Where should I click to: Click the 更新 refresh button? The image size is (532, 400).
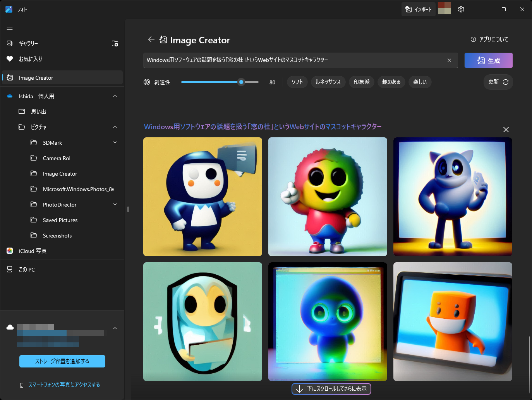pyautogui.click(x=498, y=82)
